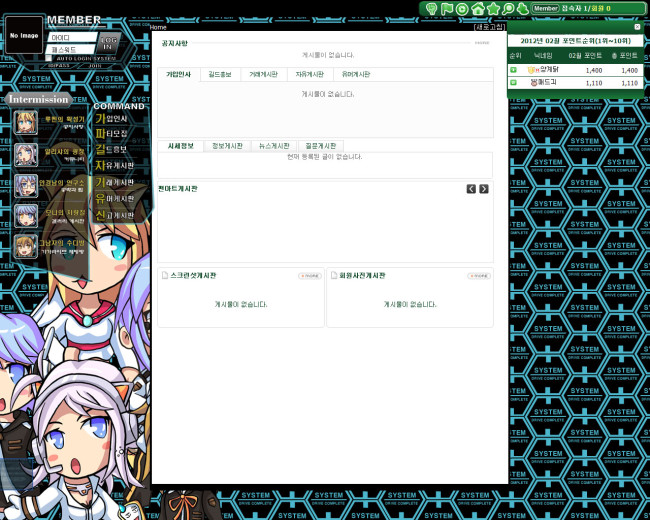Screen dimensions: 650x520
Task: Click green icon in second ranking row
Action: tap(513, 83)
